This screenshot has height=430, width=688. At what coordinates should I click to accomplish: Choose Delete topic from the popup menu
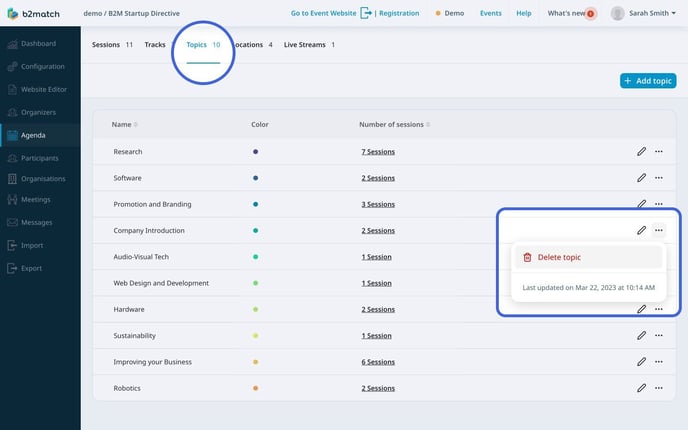[x=588, y=257]
